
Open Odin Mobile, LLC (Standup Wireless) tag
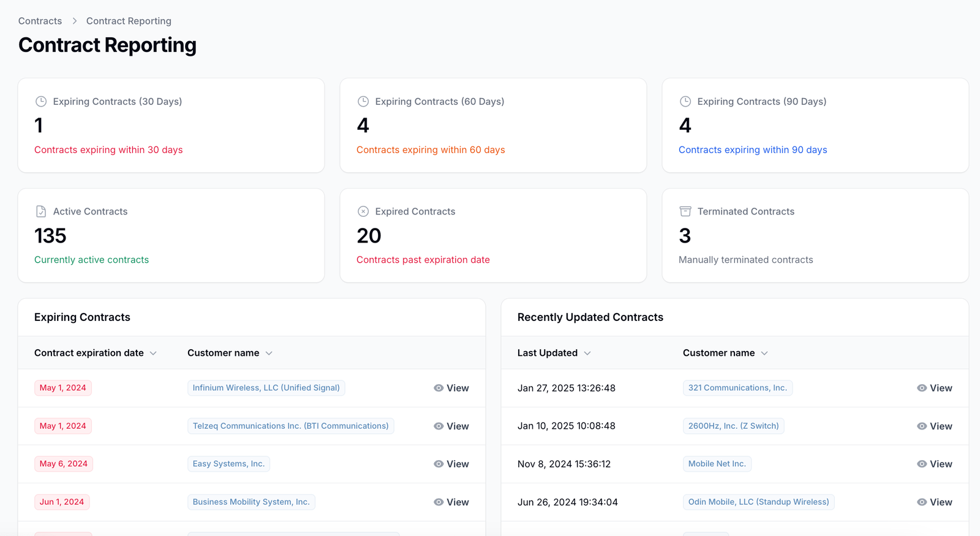tap(758, 502)
